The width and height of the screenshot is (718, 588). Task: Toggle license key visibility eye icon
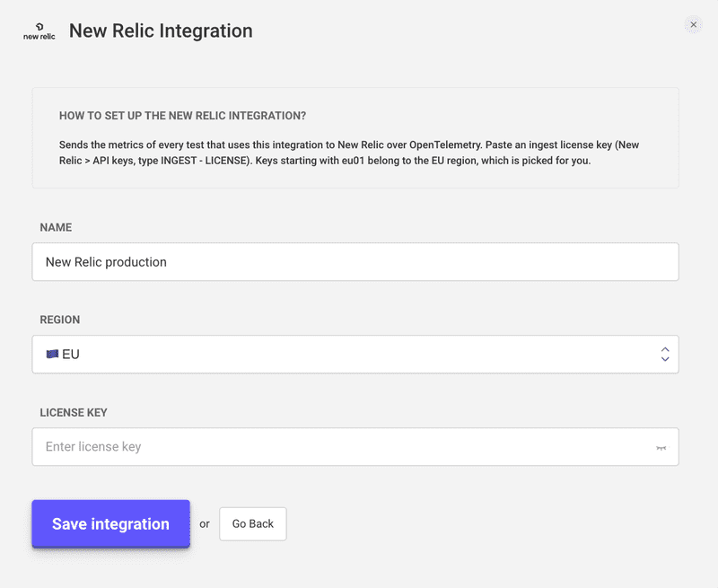[x=661, y=447]
